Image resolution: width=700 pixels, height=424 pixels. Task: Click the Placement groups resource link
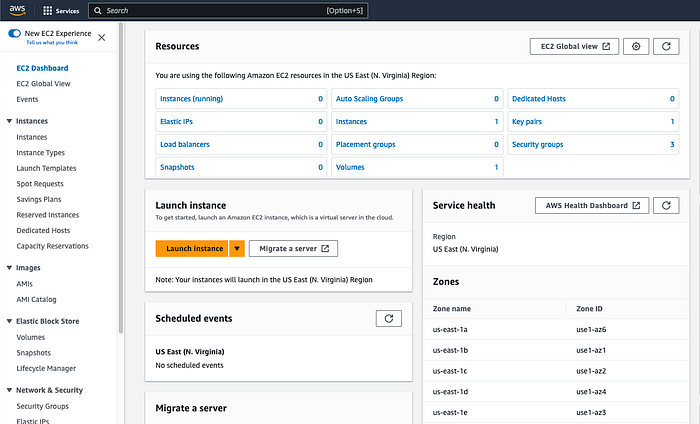click(x=366, y=145)
